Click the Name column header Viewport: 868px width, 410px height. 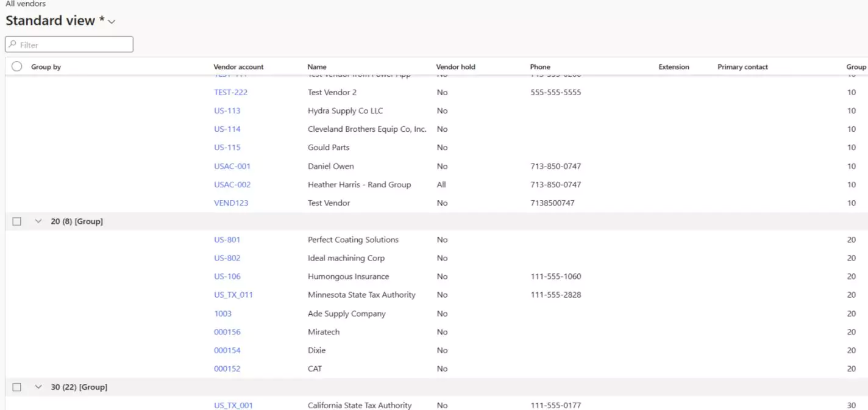pos(317,67)
